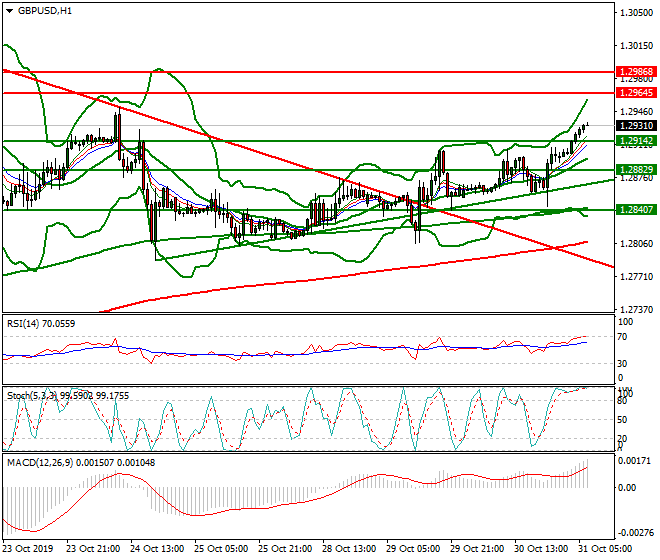Click the RSI 70 level scale value
This screenshot has width=660, height=560.
pos(623,337)
